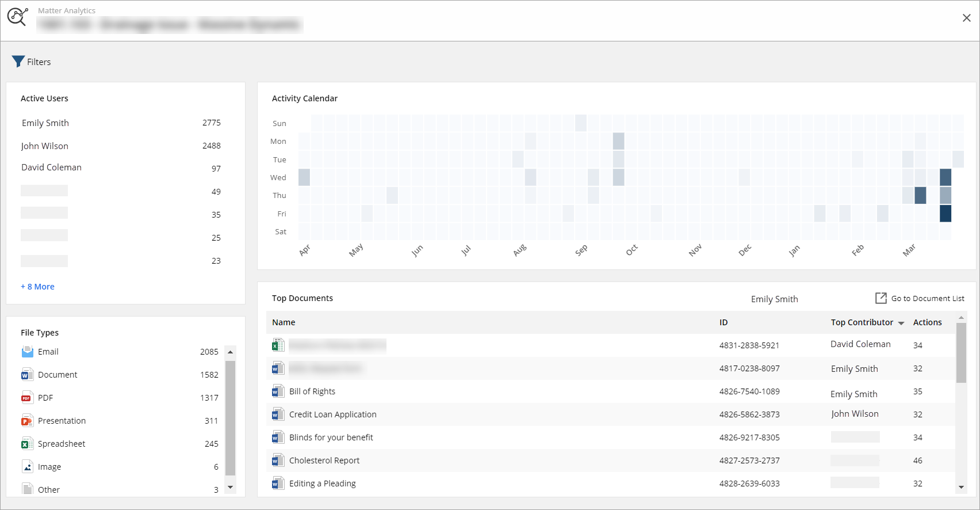Click the Matter Analytics logo icon
980x510 pixels.
click(x=17, y=17)
